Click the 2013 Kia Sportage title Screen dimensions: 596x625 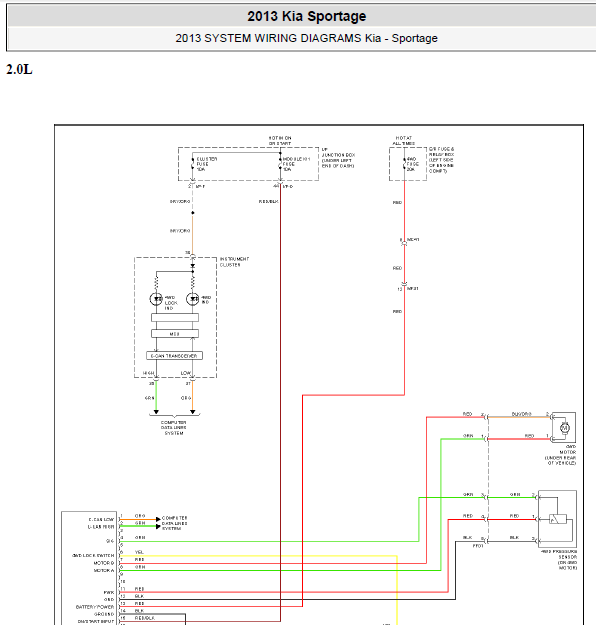(307, 16)
